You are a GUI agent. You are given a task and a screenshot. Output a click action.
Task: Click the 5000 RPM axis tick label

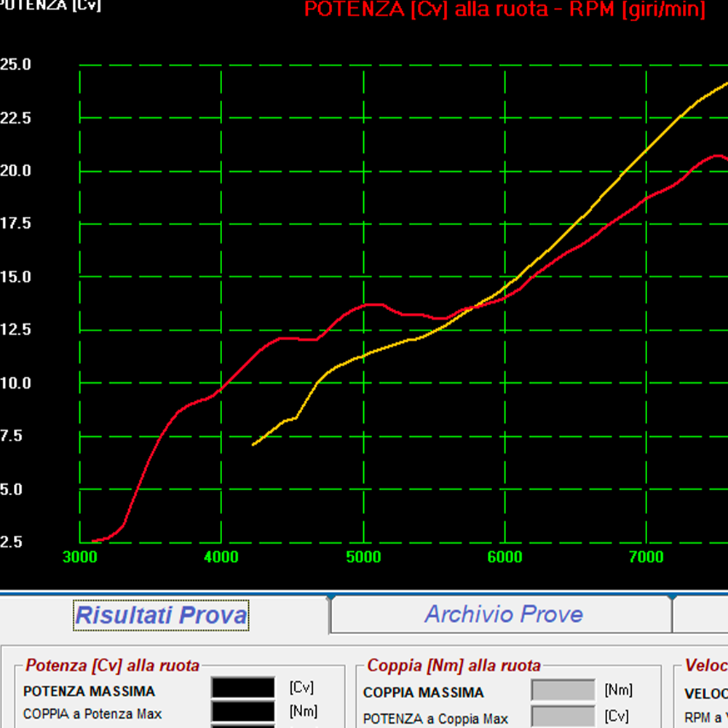(363, 557)
